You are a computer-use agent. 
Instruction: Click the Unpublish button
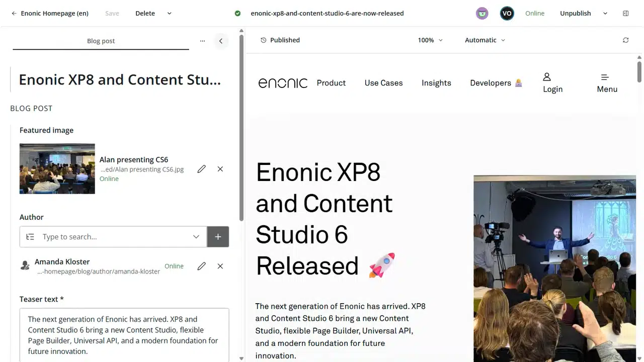(x=576, y=14)
